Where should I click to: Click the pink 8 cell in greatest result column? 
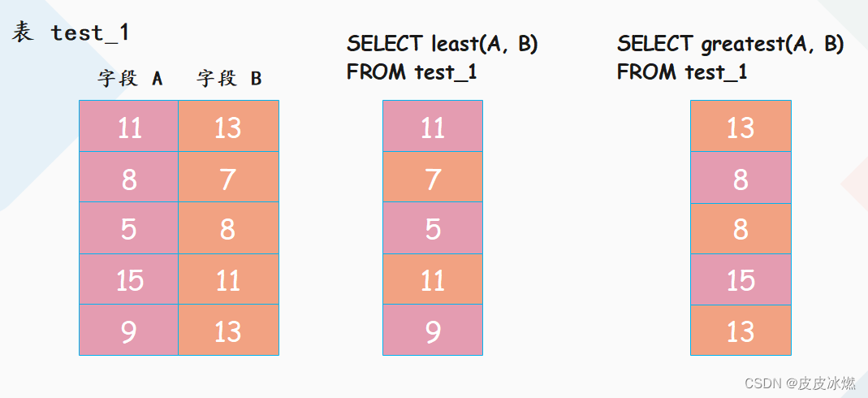click(x=741, y=177)
